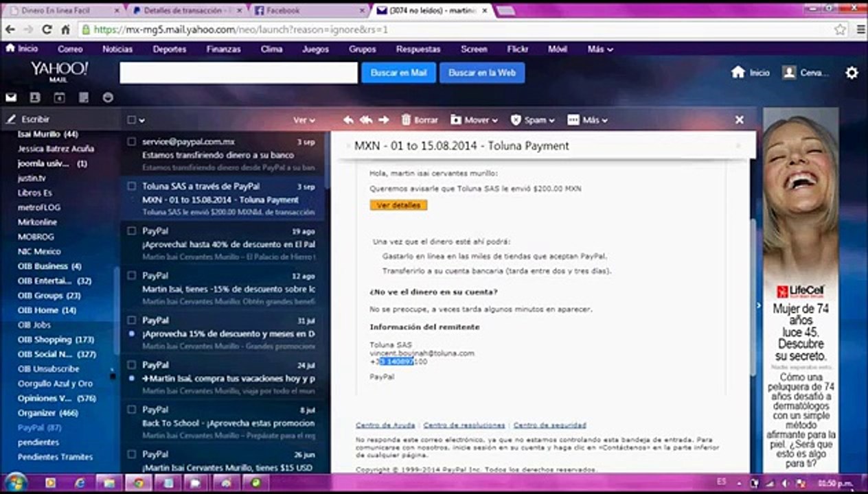Open the Mail inbox envelope icon
The height and width of the screenshot is (494, 868).
pyautogui.click(x=11, y=97)
